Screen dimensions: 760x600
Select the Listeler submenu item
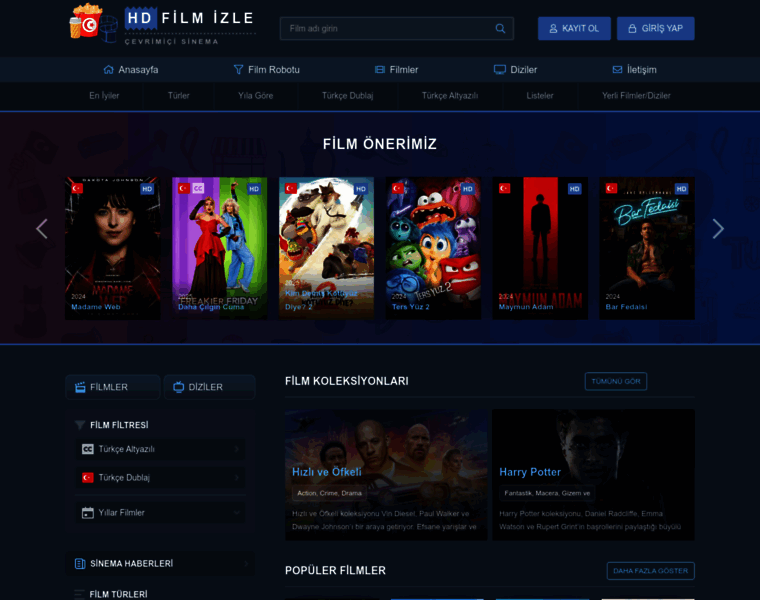pyautogui.click(x=540, y=96)
